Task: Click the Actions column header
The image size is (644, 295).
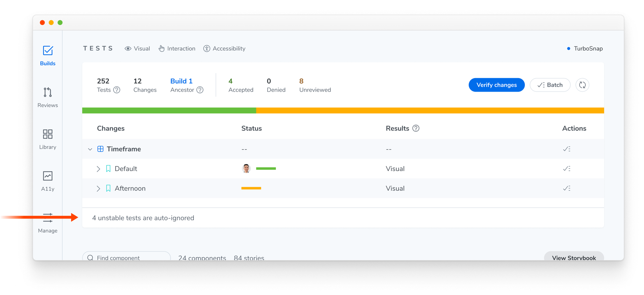Action: tap(574, 128)
